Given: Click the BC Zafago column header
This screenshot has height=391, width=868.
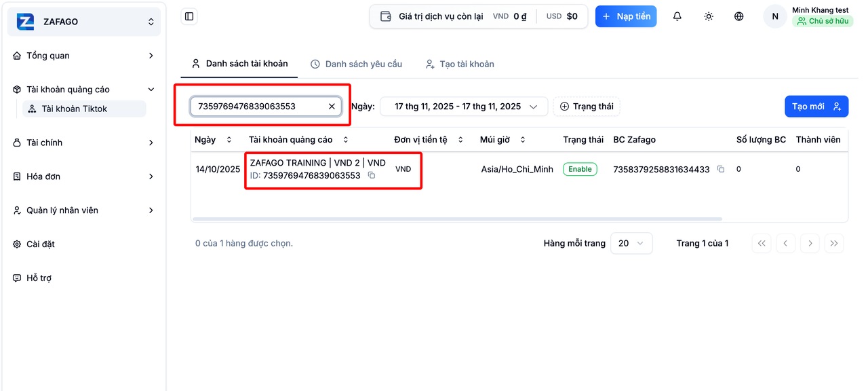Looking at the screenshot, I should [x=634, y=140].
